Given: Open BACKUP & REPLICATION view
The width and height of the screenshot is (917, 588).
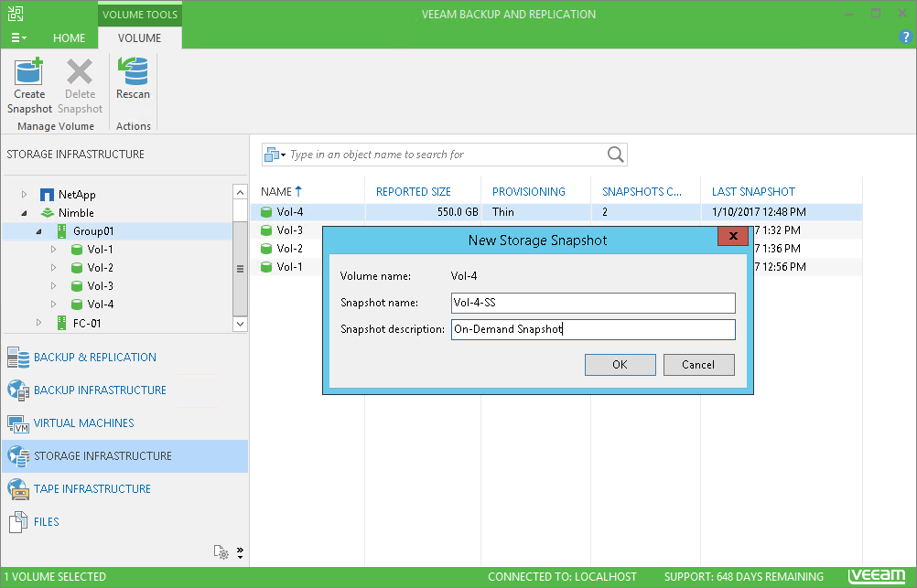Looking at the screenshot, I should (x=95, y=358).
